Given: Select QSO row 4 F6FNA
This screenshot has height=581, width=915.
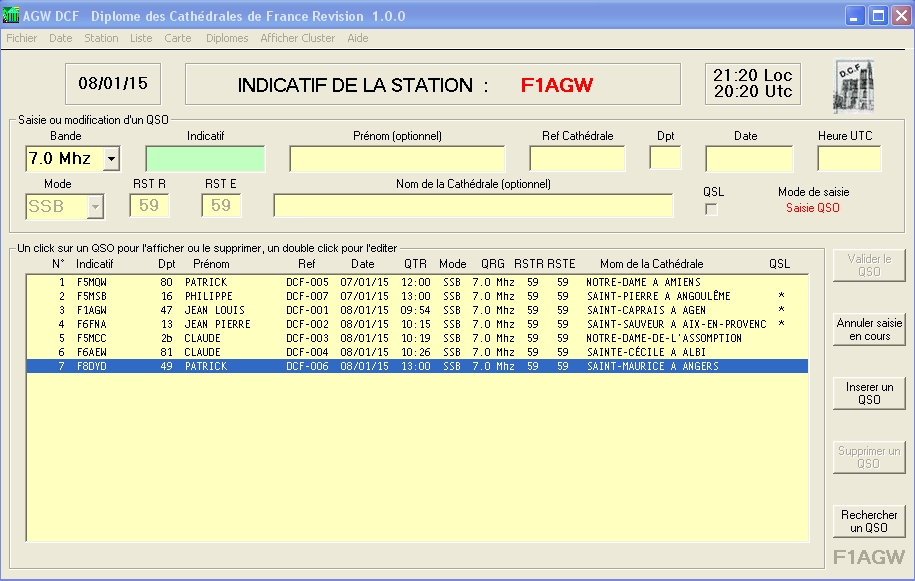Looking at the screenshot, I should (x=417, y=324).
